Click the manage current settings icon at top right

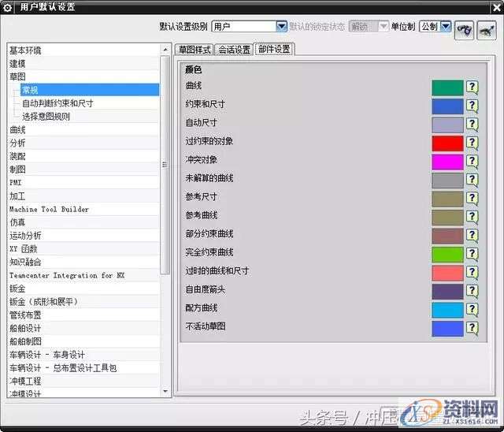click(487, 30)
